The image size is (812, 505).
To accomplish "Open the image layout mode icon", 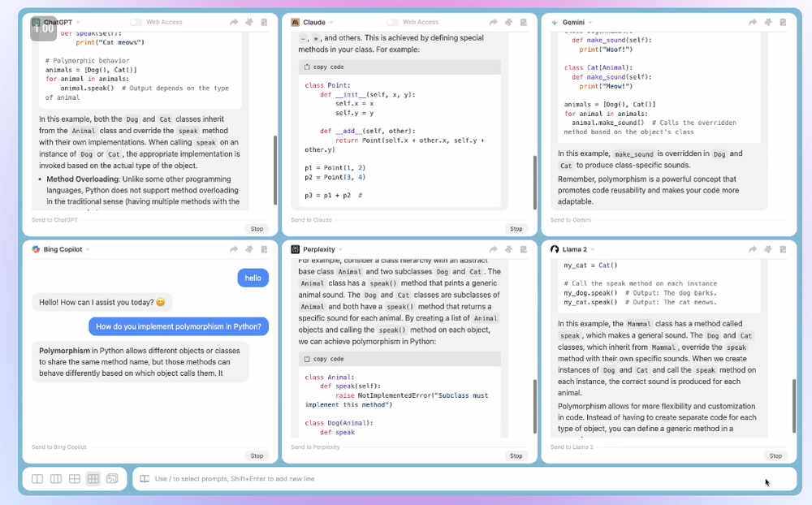I will click(x=112, y=478).
